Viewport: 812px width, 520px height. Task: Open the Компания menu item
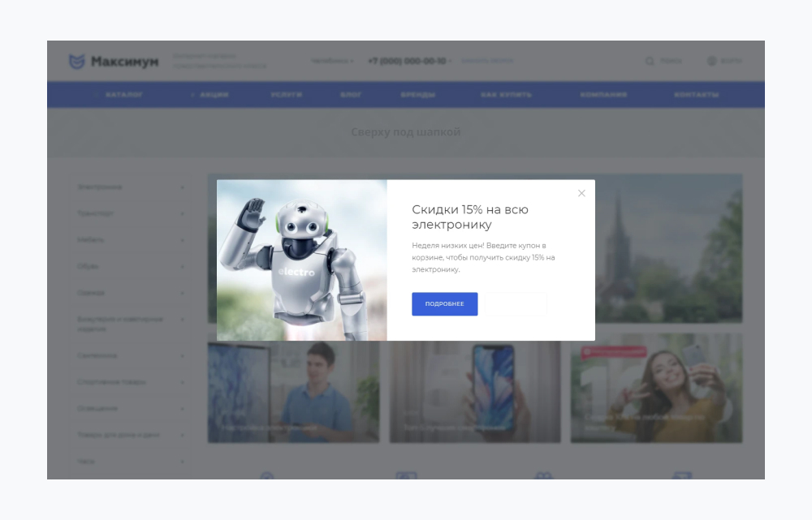603,95
